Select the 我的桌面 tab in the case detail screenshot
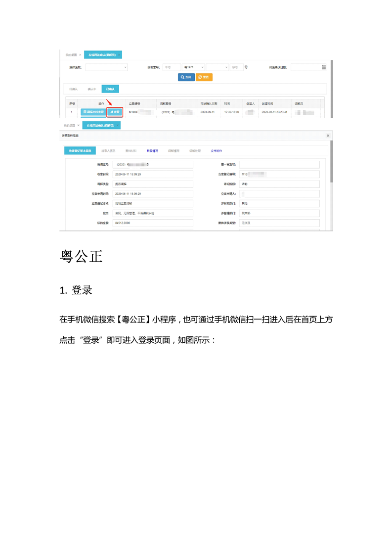Image resolution: width=392 pixels, height=555 pixels. 69,125
